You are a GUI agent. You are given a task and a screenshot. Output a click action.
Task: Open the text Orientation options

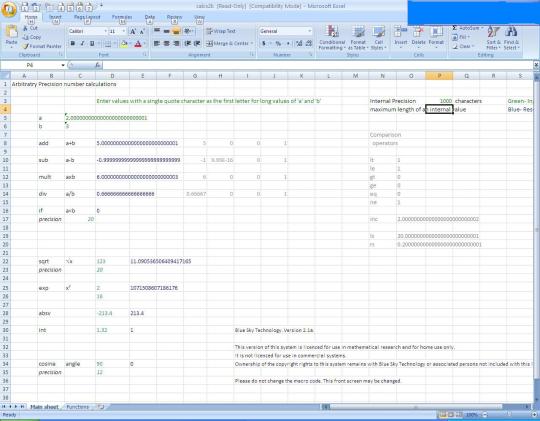pos(188,31)
